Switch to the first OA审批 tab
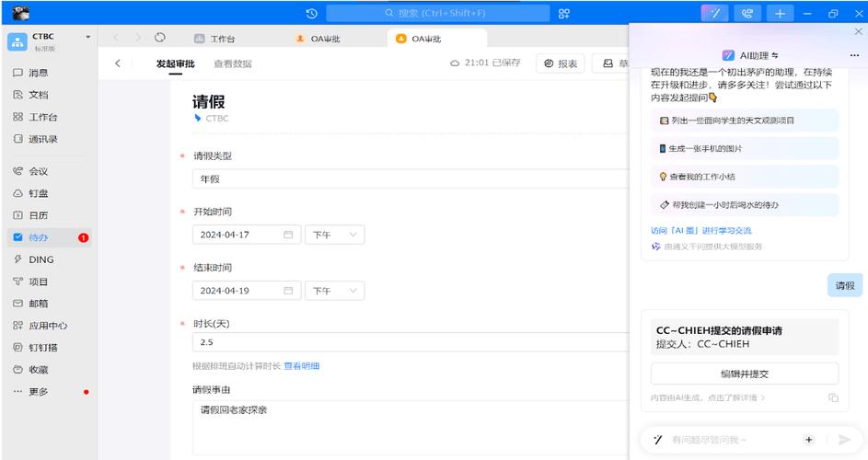The width and height of the screenshot is (868, 460). (318, 39)
